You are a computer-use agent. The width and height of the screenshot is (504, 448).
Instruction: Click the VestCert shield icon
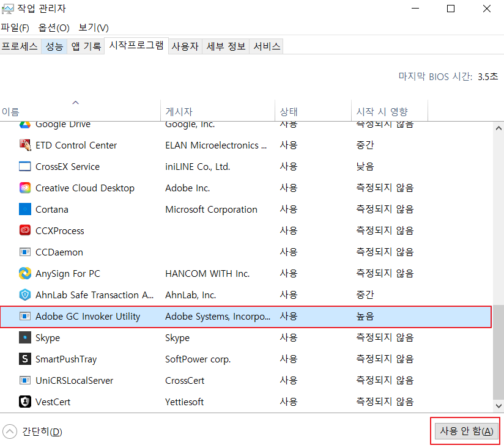pyautogui.click(x=25, y=402)
